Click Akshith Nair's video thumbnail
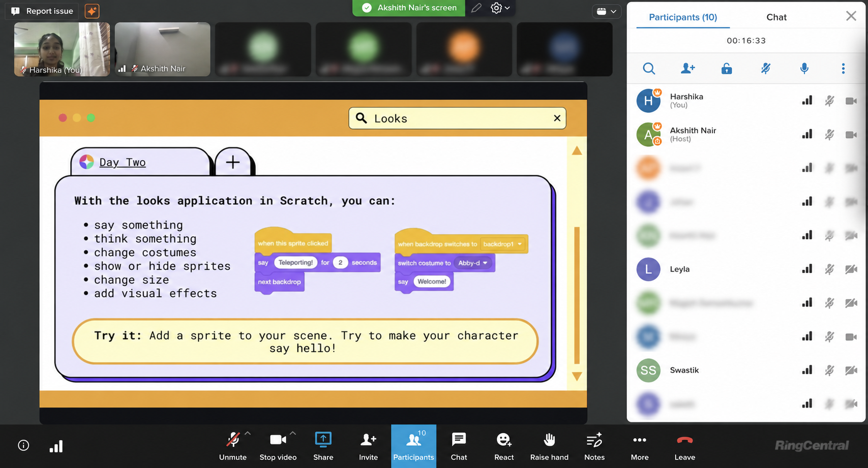868x468 pixels. point(163,49)
